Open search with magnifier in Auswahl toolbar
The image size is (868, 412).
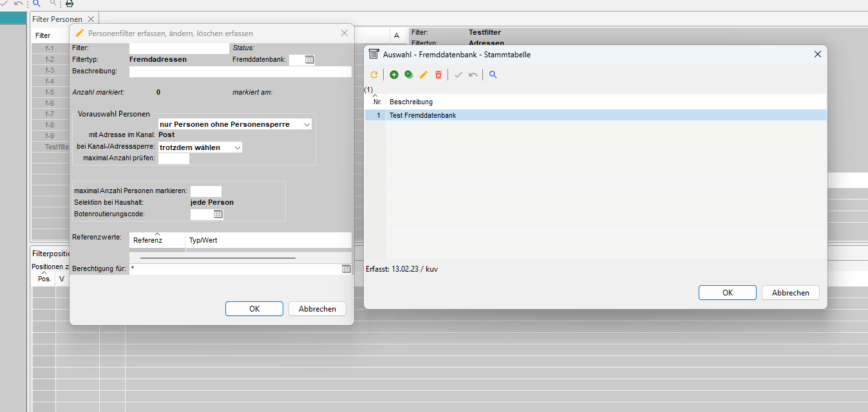tap(493, 75)
